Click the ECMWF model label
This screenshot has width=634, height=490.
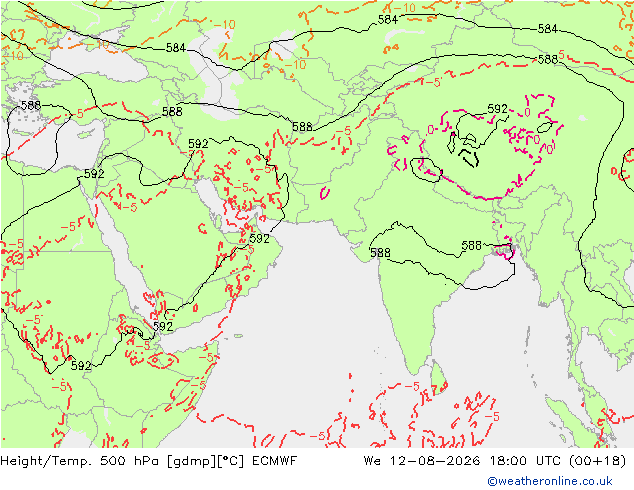pyautogui.click(x=275, y=460)
